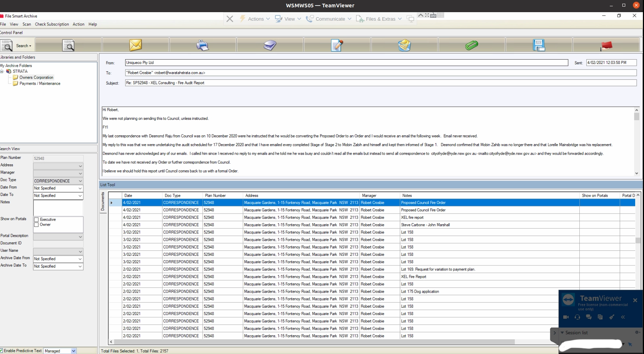
Task: Click the red flag icon
Action: pyautogui.click(x=606, y=46)
